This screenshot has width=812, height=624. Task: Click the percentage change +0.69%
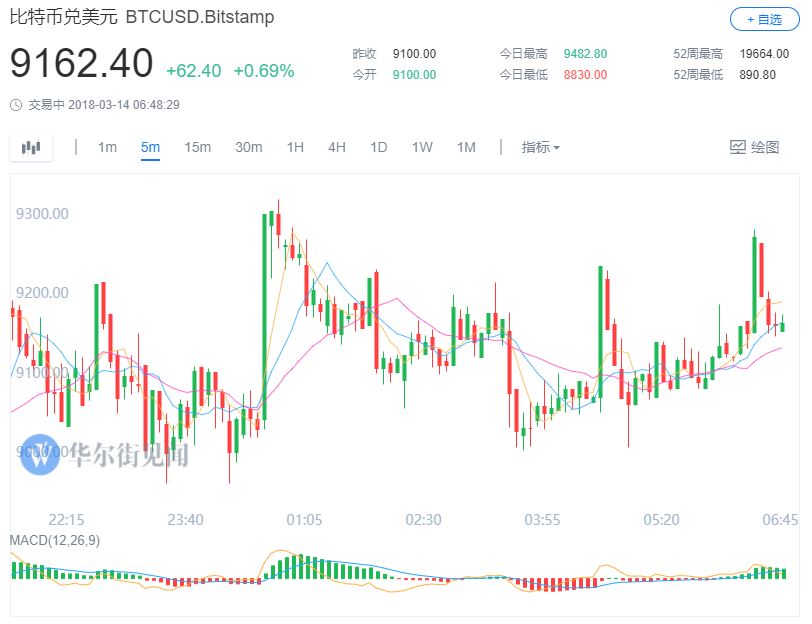pos(264,71)
